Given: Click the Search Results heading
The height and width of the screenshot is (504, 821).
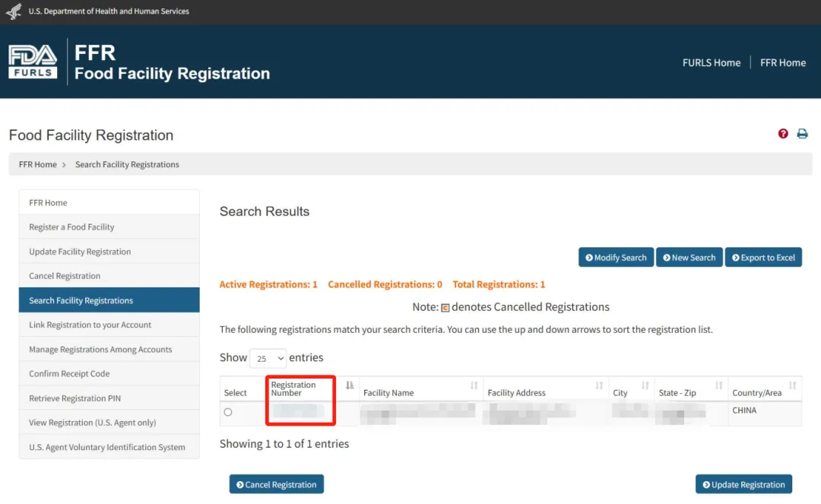Looking at the screenshot, I should coord(265,211).
